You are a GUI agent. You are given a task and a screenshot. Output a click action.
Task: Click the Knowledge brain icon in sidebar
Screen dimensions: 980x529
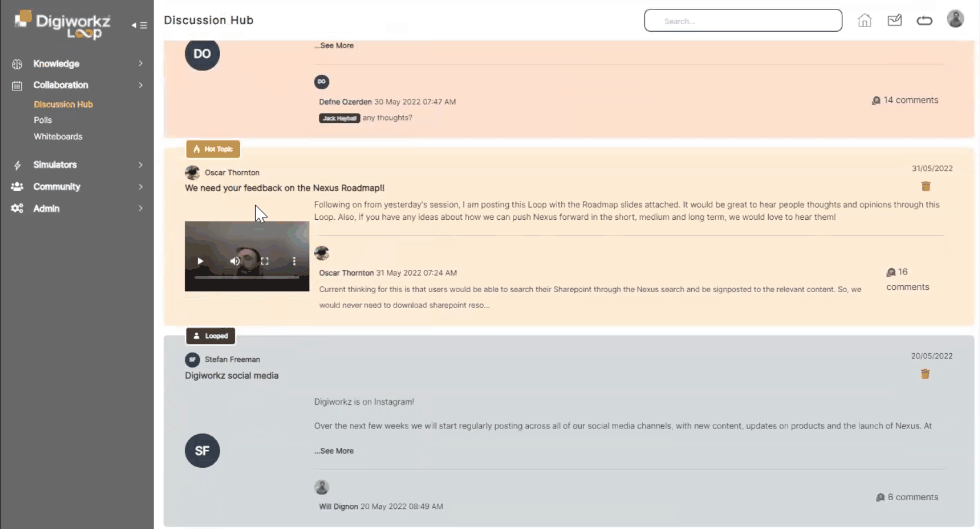point(17,63)
